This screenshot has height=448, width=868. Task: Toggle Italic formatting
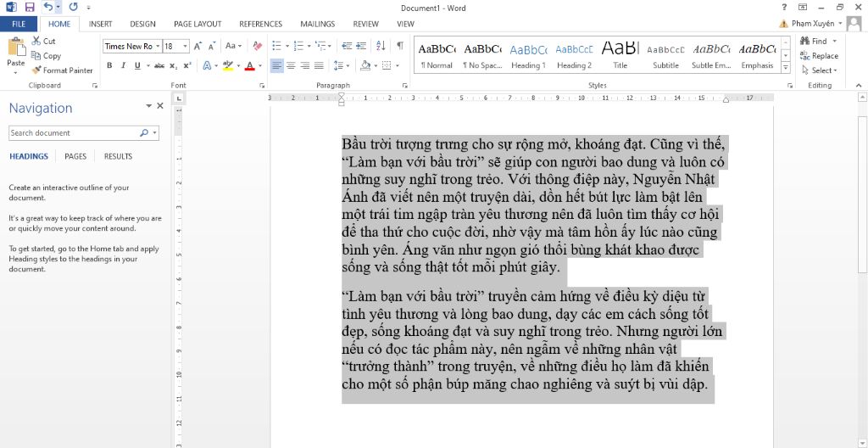(123, 65)
